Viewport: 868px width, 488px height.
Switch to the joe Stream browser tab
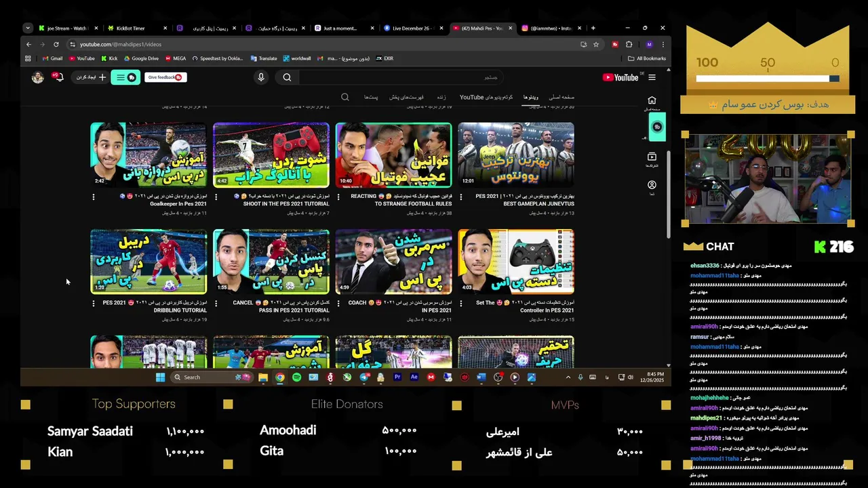(66, 28)
